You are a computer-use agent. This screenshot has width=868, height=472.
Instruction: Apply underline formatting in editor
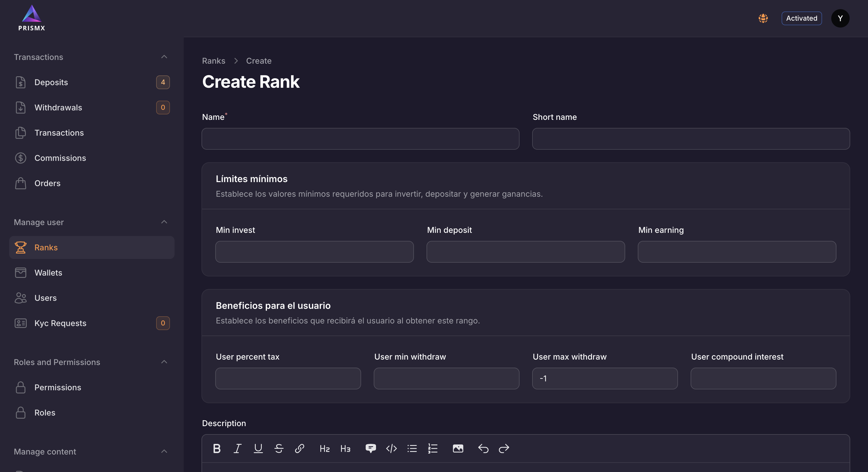[x=258, y=448]
